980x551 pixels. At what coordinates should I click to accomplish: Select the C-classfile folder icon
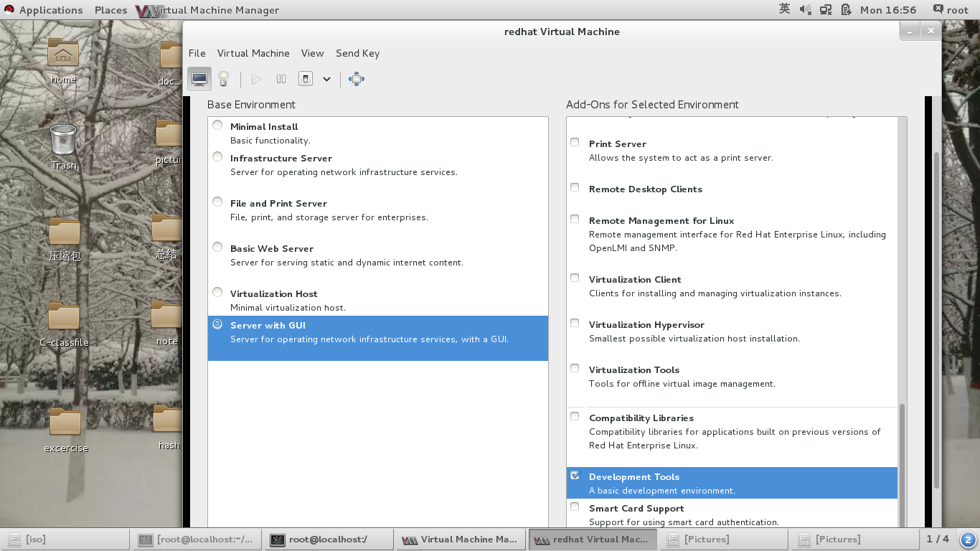click(x=64, y=324)
